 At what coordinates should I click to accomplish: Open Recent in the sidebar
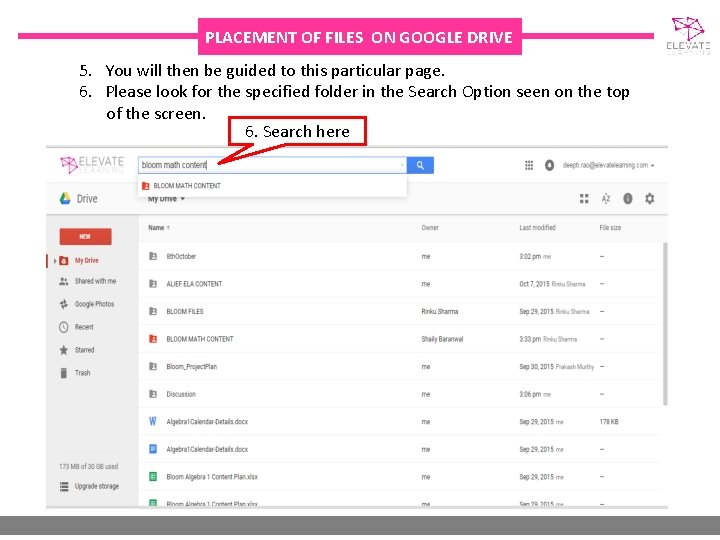tap(84, 327)
